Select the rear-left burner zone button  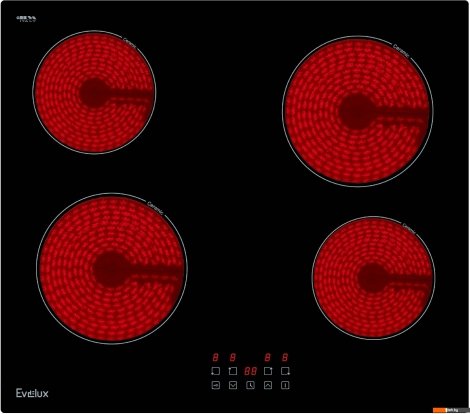point(233,371)
